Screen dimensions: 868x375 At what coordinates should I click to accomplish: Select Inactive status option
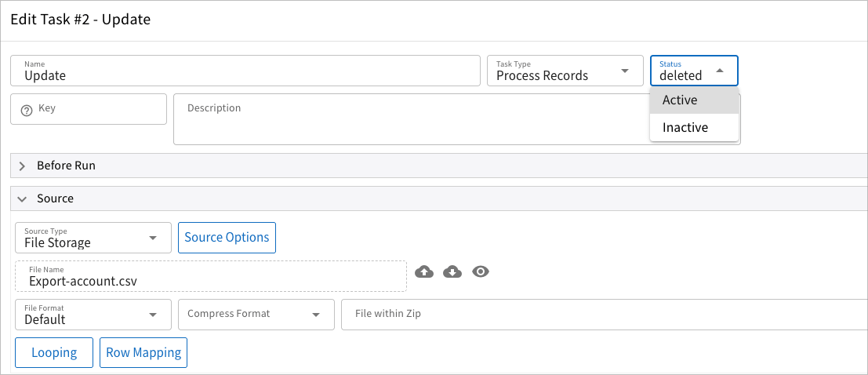[685, 128]
